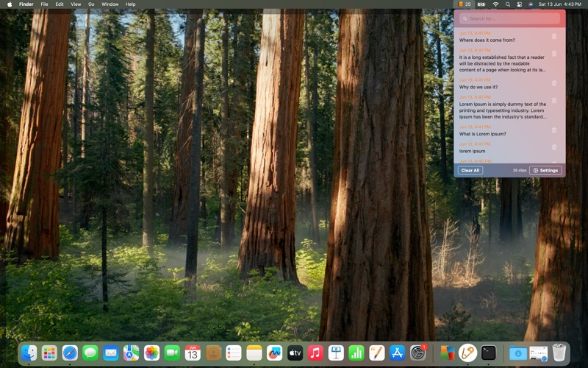Open the clipboard Settings button
The image size is (588, 368).
(545, 171)
